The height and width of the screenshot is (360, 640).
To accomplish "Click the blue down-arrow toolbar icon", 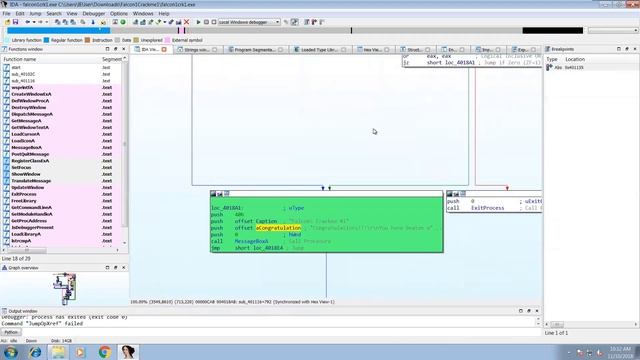I will [x=93, y=22].
